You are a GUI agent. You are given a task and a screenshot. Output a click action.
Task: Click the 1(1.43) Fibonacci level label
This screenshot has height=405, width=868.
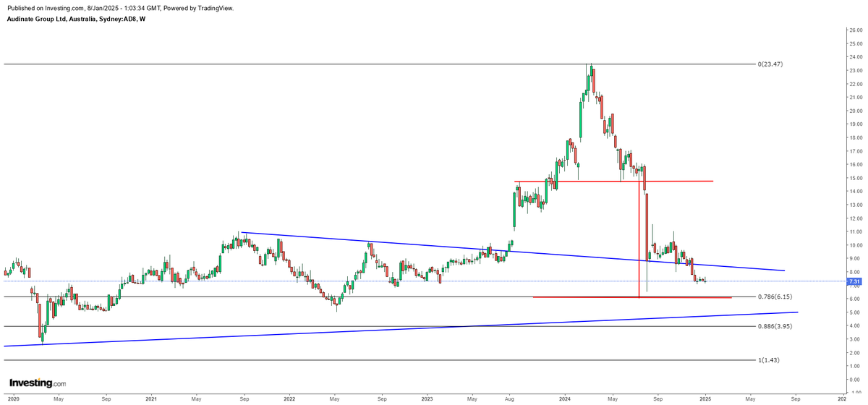pos(770,360)
